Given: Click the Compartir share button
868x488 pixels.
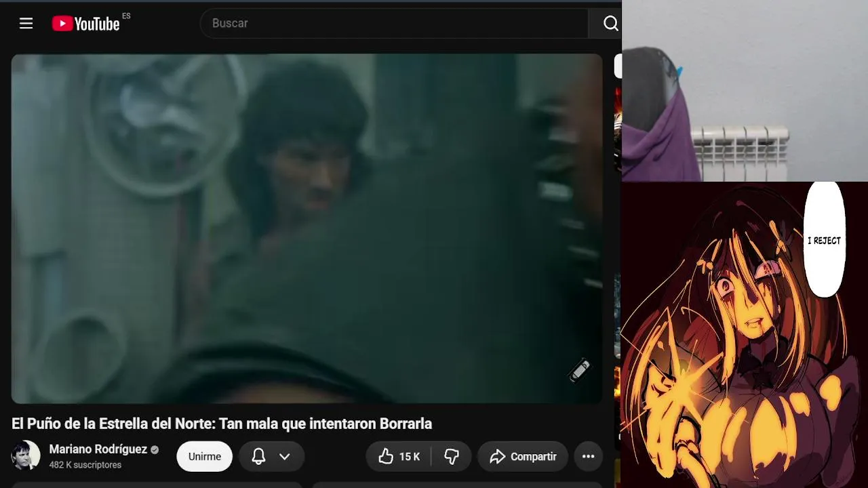Looking at the screenshot, I should pos(523,457).
